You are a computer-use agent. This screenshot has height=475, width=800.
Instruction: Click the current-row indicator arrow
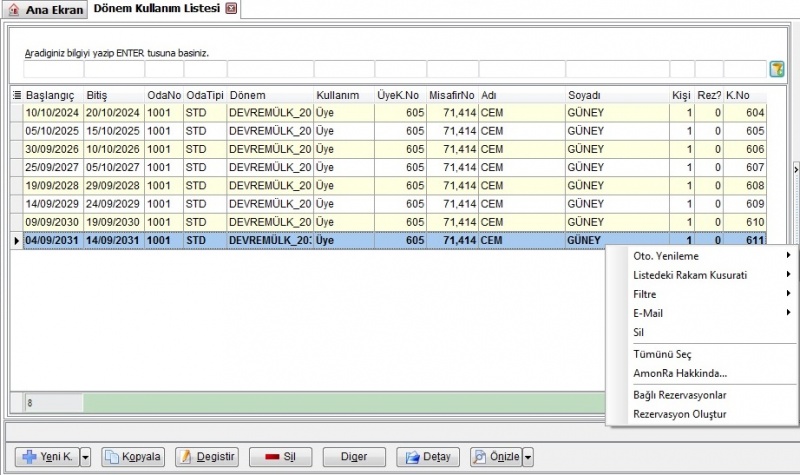click(16, 240)
